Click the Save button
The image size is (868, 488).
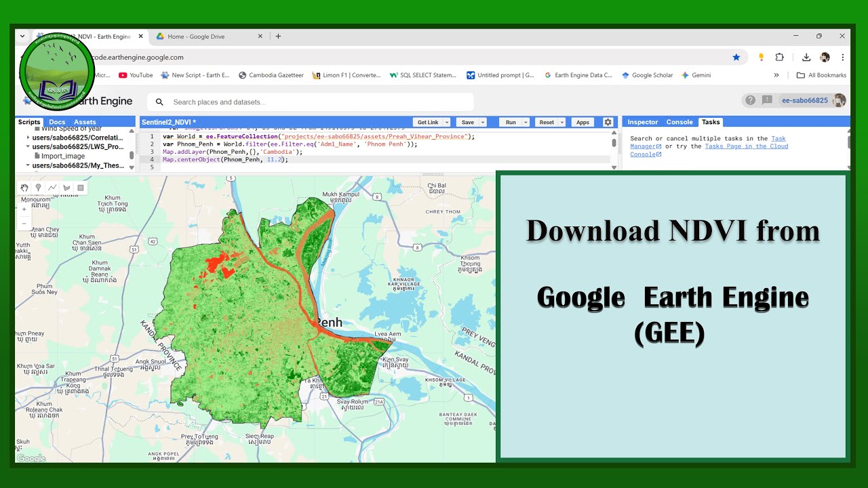tap(468, 122)
